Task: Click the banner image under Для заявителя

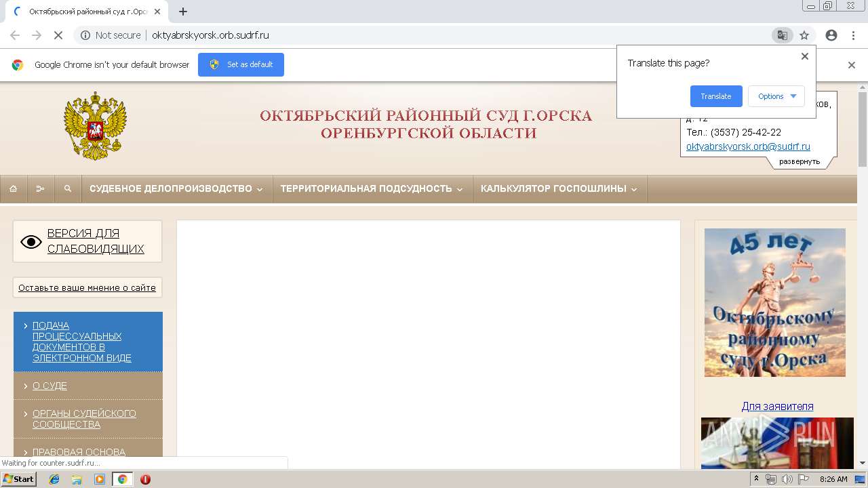Action: (x=777, y=443)
